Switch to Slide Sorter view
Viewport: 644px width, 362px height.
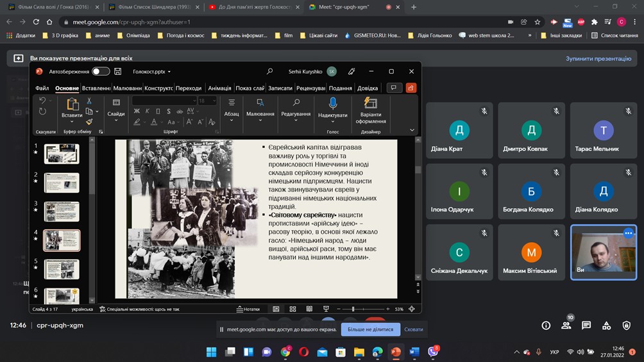click(x=293, y=309)
